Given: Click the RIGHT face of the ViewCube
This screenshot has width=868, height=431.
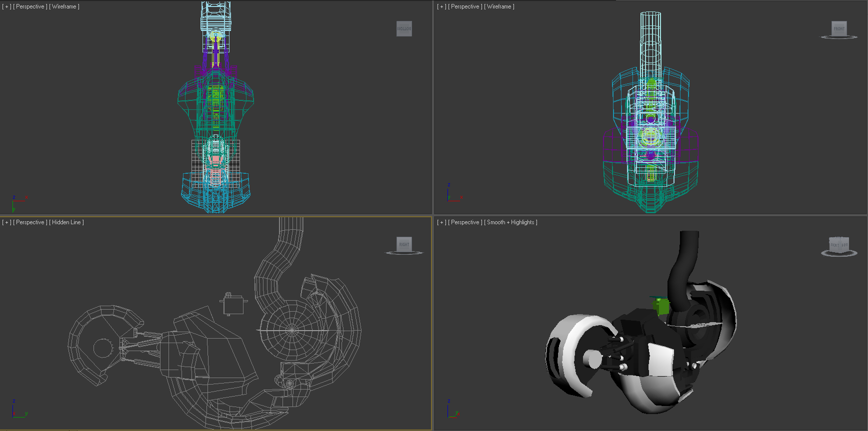Looking at the screenshot, I should 404,244.
